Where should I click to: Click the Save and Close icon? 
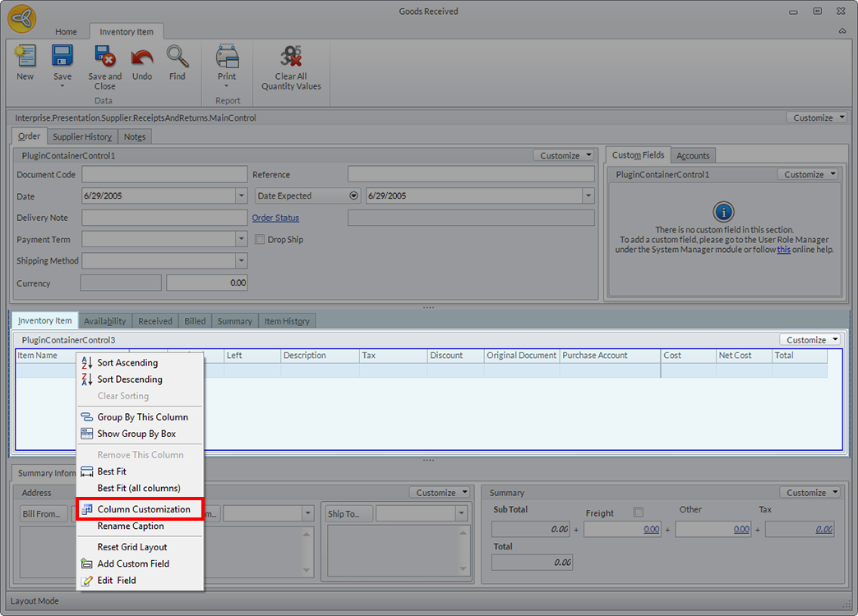[x=104, y=57]
